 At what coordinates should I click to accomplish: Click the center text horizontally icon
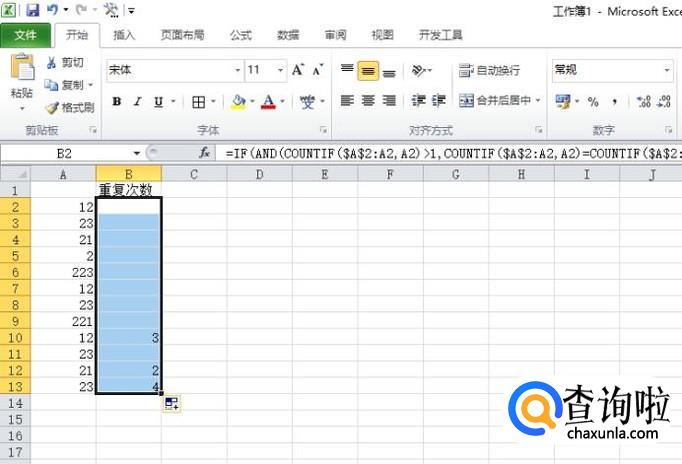pos(368,101)
